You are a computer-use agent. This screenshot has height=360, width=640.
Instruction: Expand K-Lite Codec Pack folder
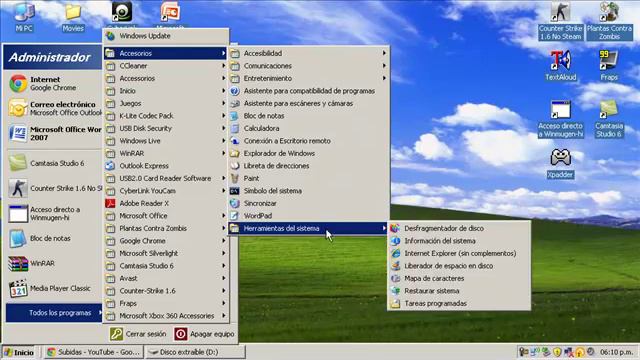(x=165, y=116)
